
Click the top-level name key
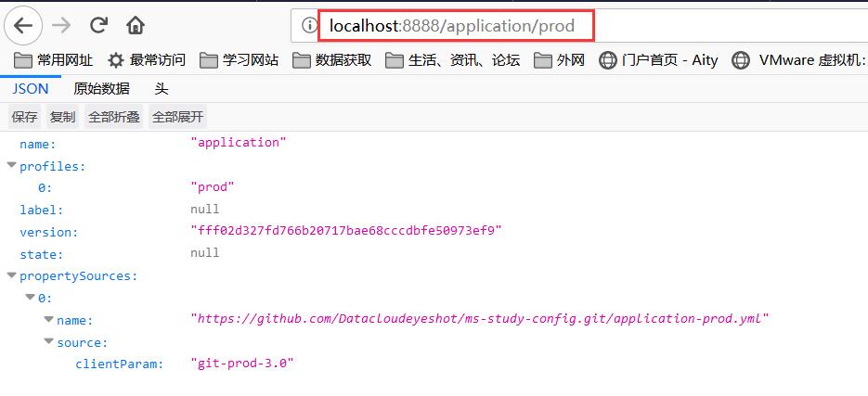tap(38, 145)
